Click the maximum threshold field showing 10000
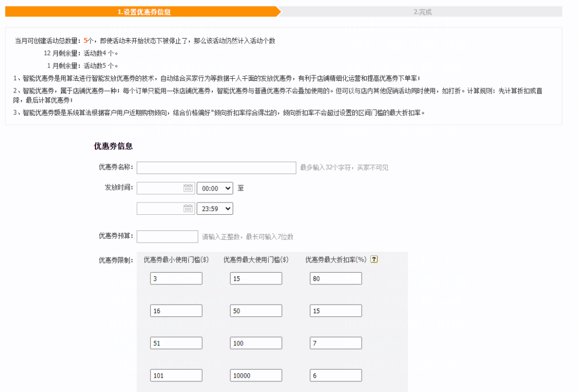Screen dimensions: 579x392 pos(256,375)
